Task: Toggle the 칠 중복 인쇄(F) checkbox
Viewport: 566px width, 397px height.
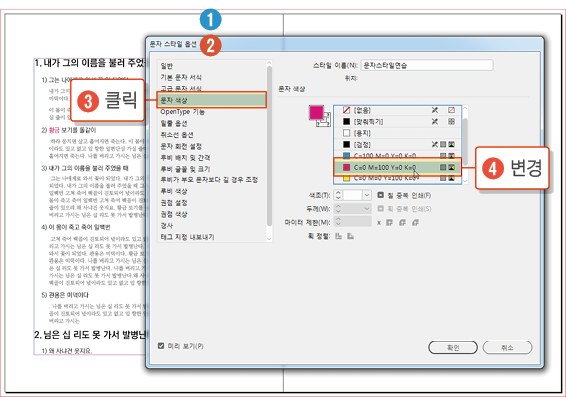Action: [x=380, y=195]
